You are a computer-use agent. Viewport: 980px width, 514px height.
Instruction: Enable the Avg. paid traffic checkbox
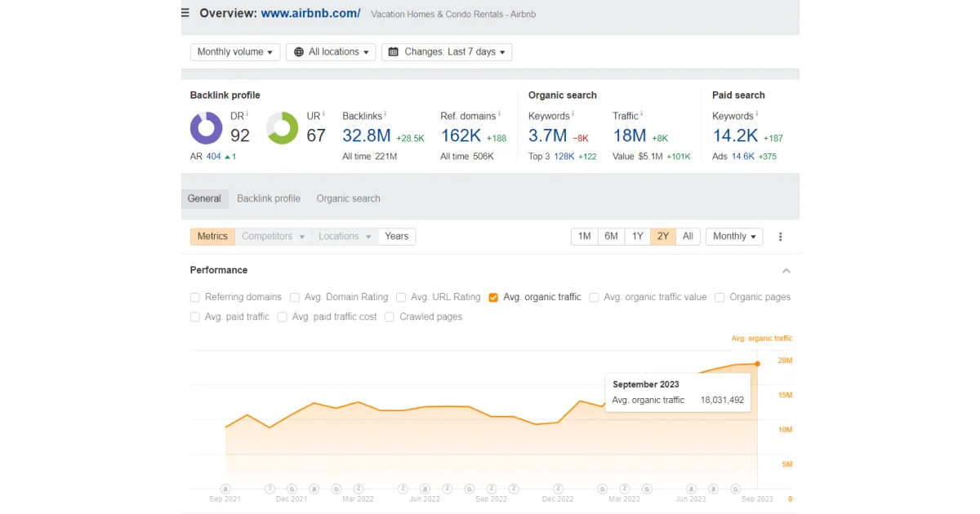[194, 317]
